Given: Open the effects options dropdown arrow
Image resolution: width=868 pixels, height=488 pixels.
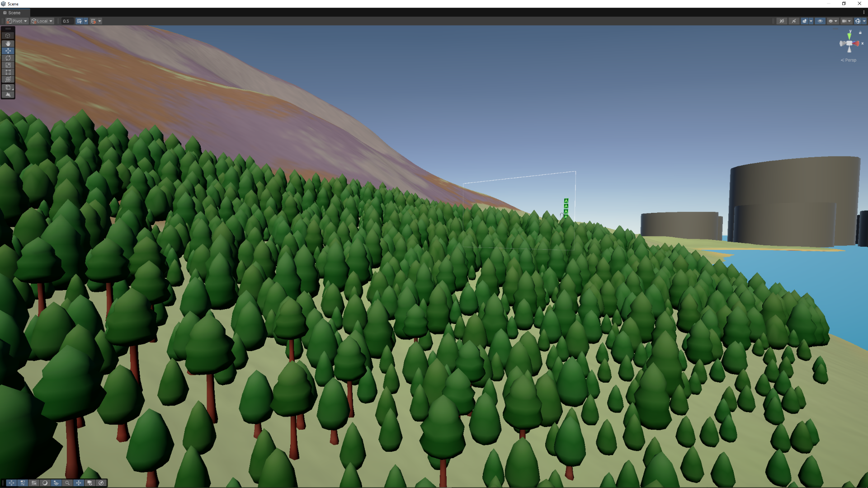Looking at the screenshot, I should pyautogui.click(x=811, y=21).
